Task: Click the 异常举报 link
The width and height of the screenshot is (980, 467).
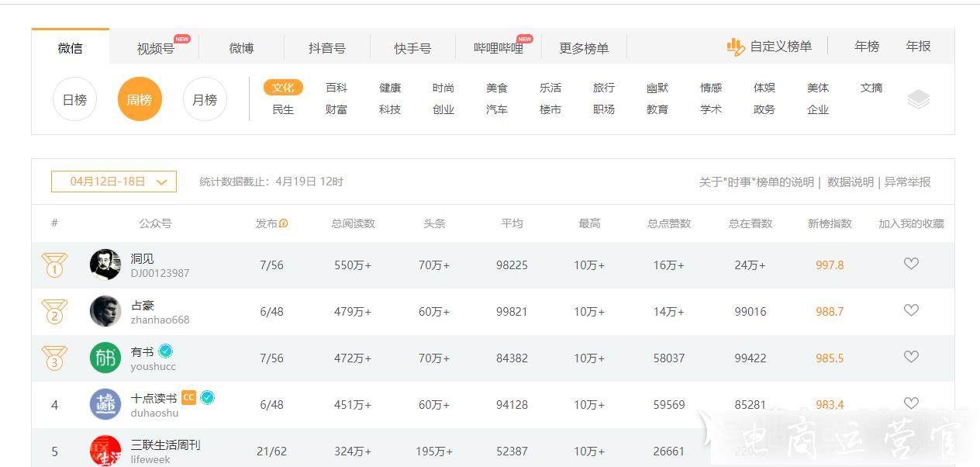Action: [x=907, y=182]
